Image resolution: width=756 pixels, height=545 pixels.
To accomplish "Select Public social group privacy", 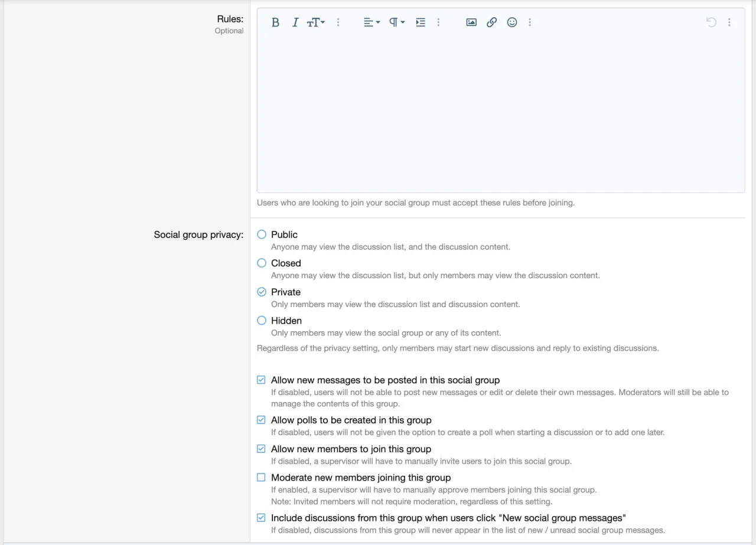I will pyautogui.click(x=262, y=234).
